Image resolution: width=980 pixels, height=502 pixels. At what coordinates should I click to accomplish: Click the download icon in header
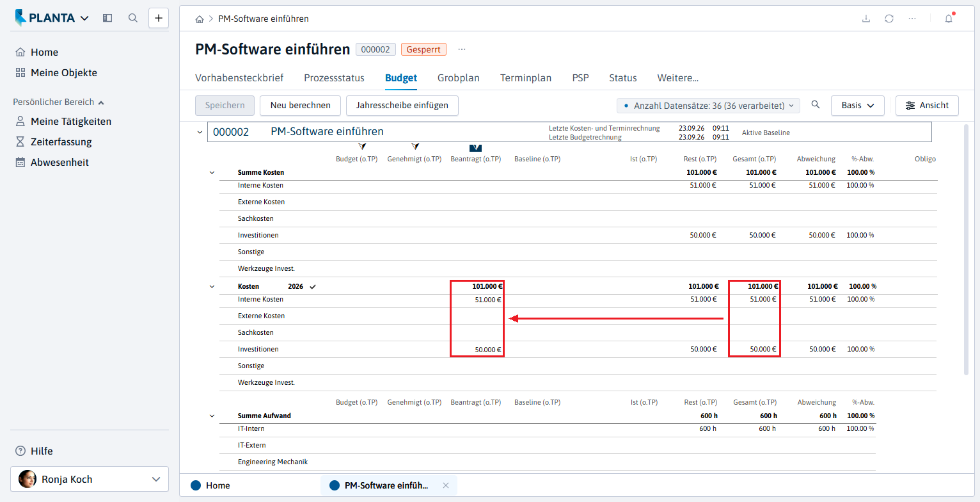866,19
